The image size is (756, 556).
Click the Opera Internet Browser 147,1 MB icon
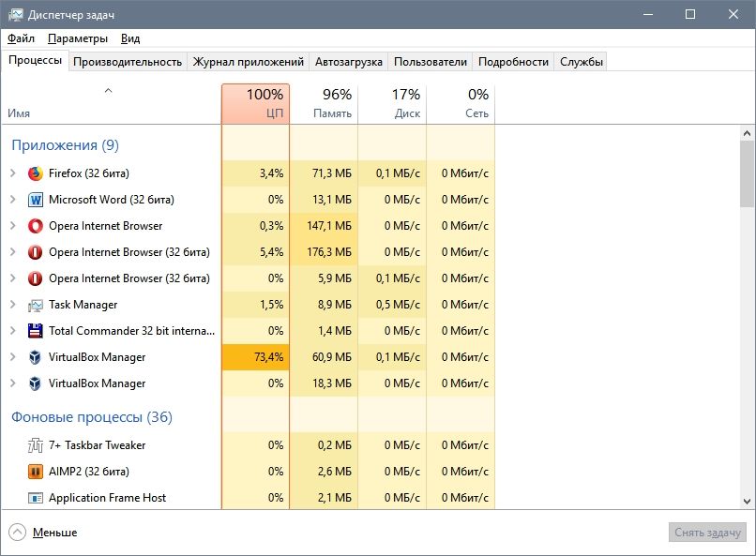coord(36,226)
